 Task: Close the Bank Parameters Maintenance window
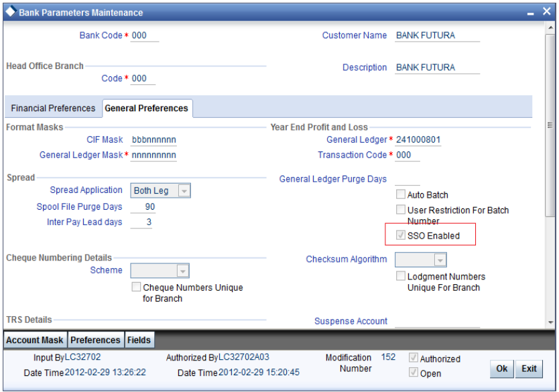(x=546, y=11)
